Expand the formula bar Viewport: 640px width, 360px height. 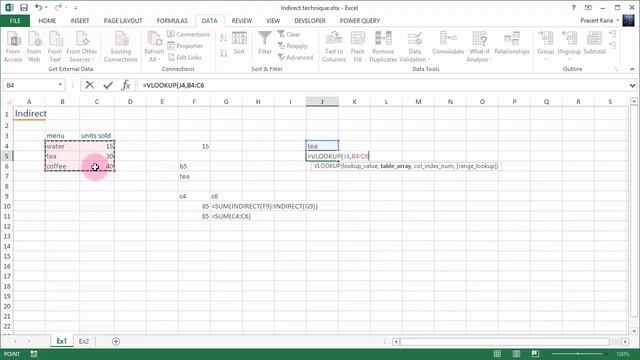tap(632, 85)
